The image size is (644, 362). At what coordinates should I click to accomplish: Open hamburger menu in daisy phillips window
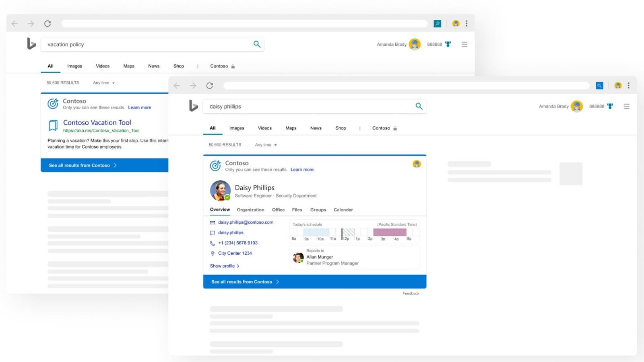[x=627, y=106]
